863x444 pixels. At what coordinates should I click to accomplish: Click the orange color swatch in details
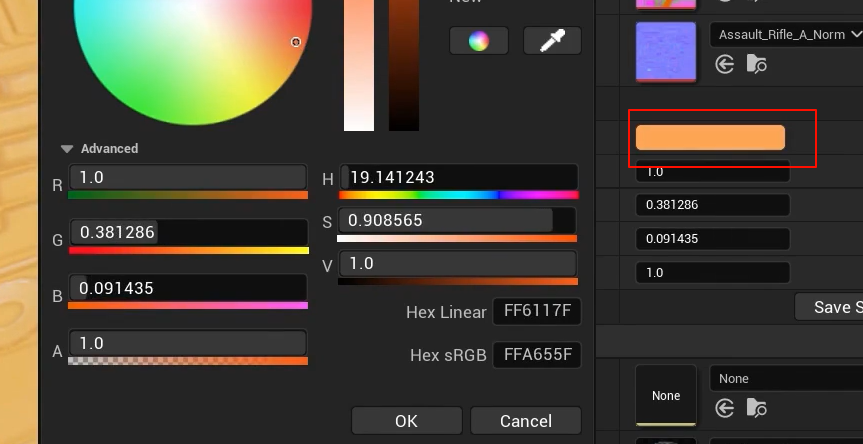tap(710, 138)
